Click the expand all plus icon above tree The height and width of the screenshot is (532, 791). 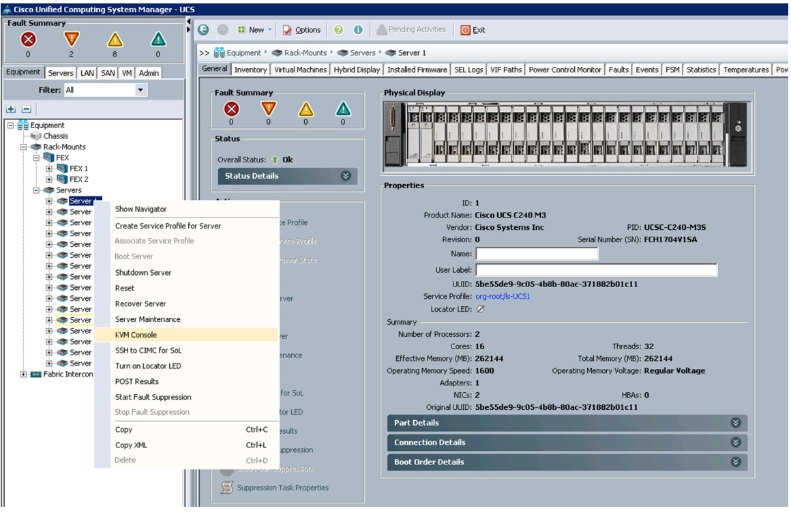tap(11, 109)
